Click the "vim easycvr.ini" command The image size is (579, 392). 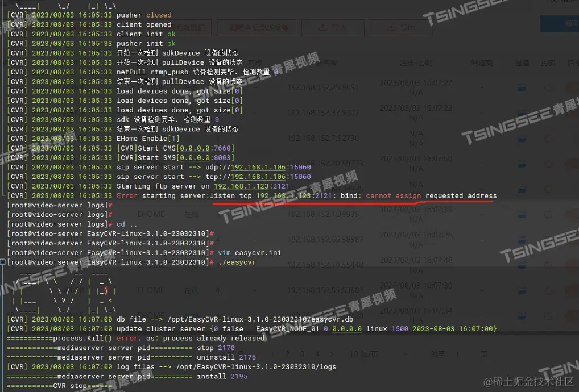pos(249,253)
